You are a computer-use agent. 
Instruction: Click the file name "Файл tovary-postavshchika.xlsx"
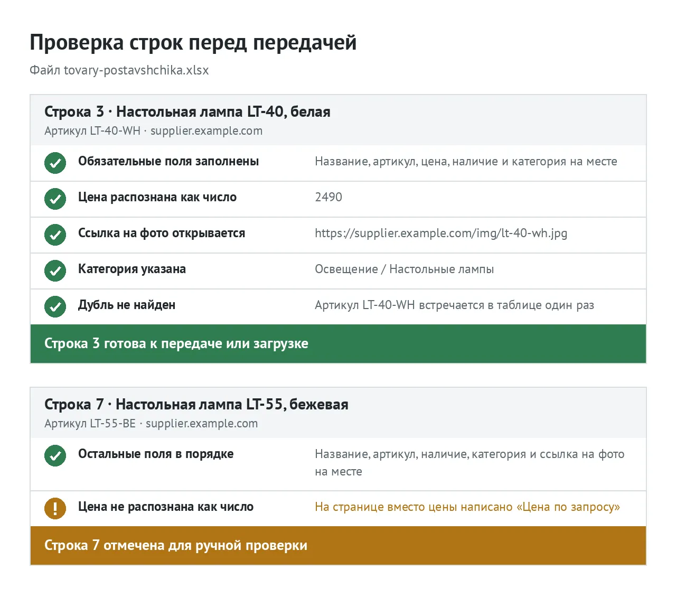[119, 70]
